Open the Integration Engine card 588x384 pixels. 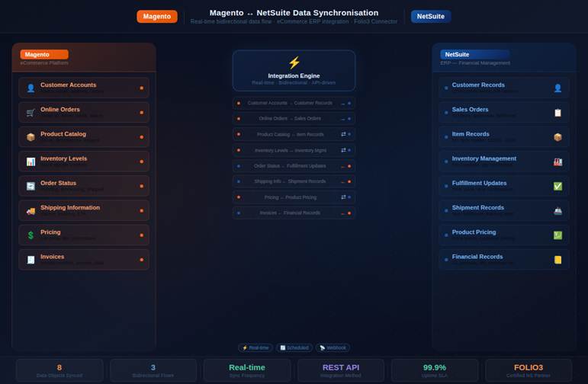point(294,70)
